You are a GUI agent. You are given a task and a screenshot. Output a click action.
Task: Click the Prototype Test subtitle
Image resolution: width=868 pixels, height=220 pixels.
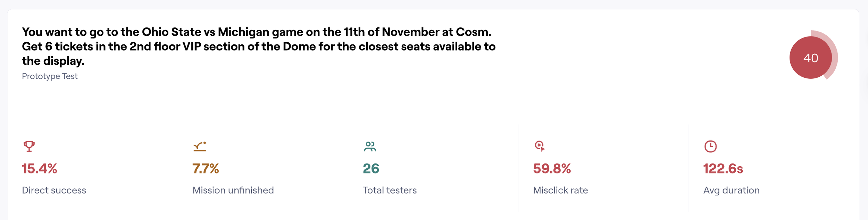coord(50,76)
